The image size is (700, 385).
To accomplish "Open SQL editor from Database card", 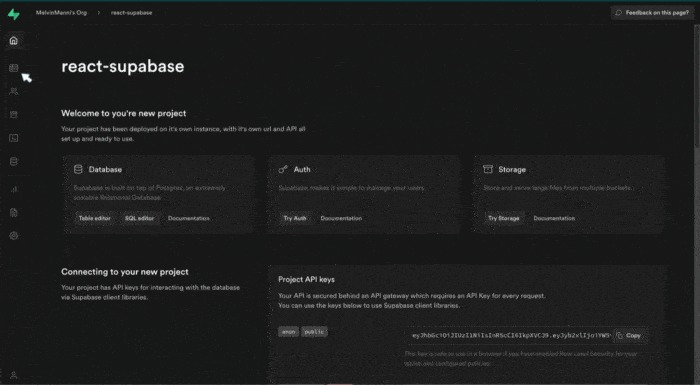I will [x=139, y=218].
